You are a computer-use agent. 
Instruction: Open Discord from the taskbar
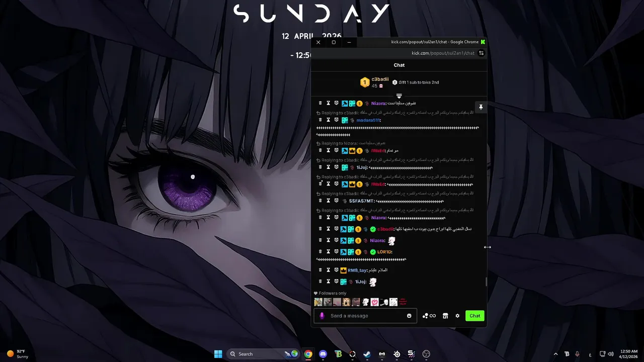click(323, 354)
